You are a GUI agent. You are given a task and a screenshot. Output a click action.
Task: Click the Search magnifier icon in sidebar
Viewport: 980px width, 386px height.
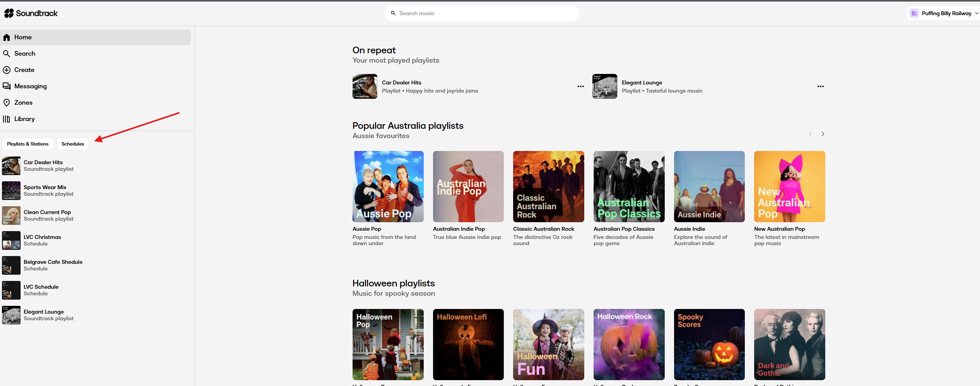(7, 54)
